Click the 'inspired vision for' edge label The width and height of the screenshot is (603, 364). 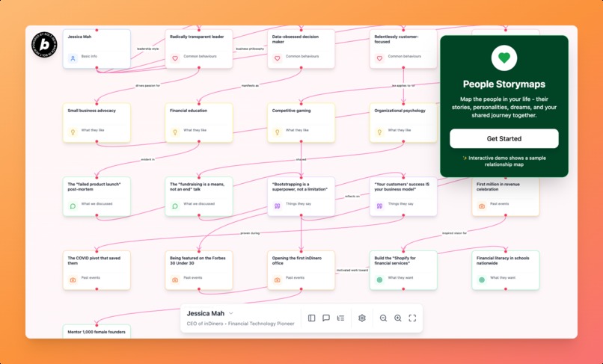[454, 233]
